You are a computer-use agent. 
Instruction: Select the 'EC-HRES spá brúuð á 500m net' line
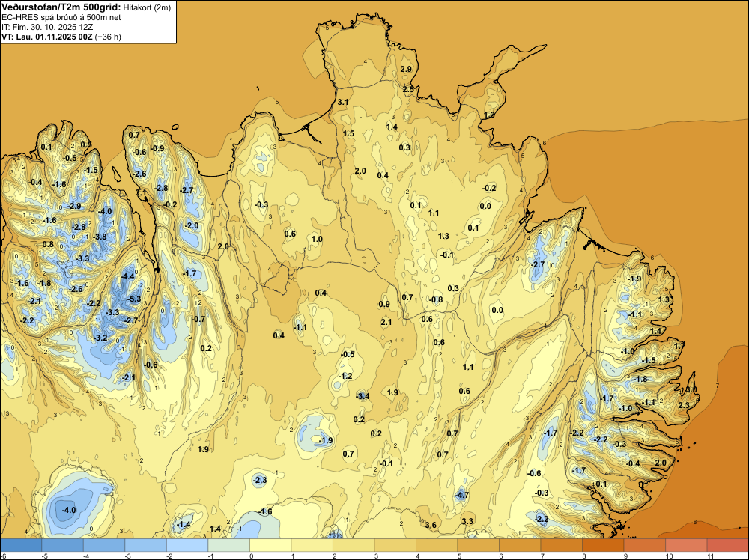61,18
